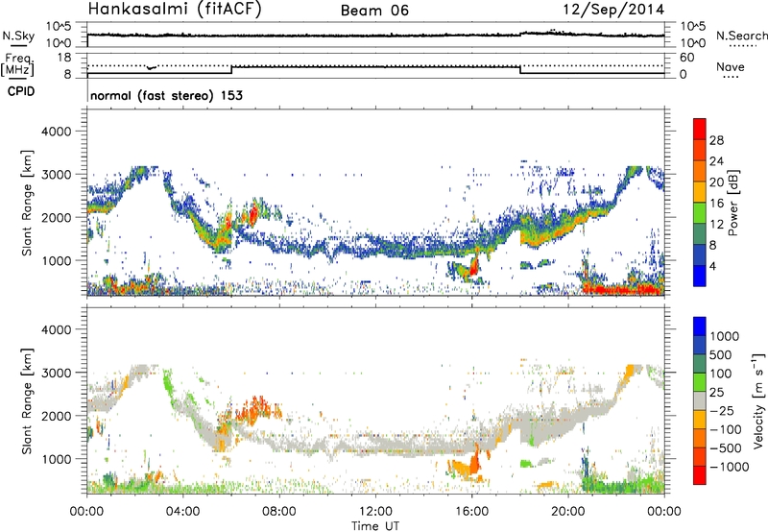Click the frequency step near 06:00 in Freq panel
The height and width of the screenshot is (532, 768).
coord(231,70)
